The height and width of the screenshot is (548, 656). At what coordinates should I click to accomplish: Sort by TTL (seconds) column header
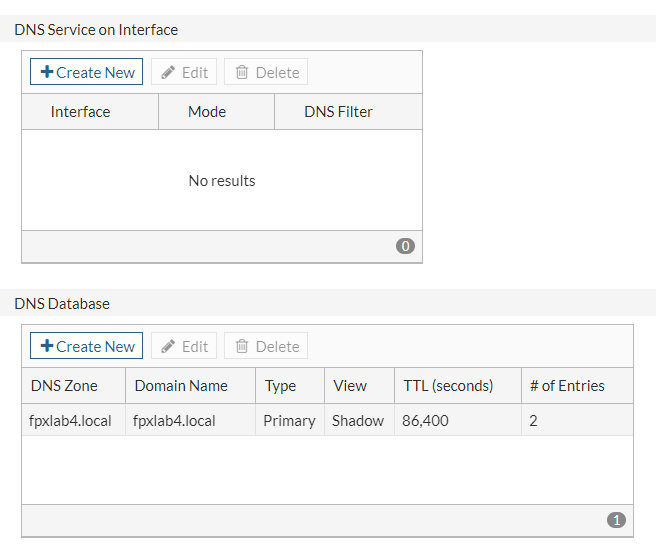[448, 386]
